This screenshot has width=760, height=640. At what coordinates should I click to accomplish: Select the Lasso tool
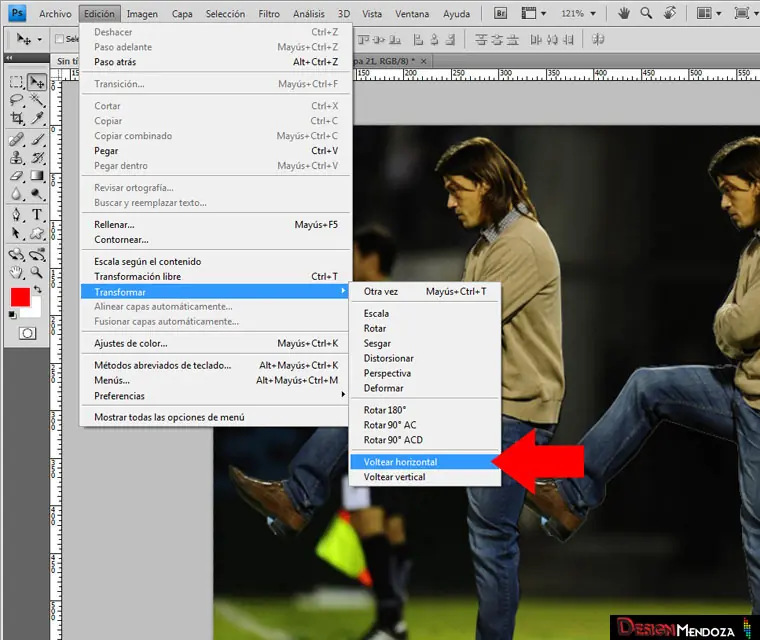click(x=16, y=100)
